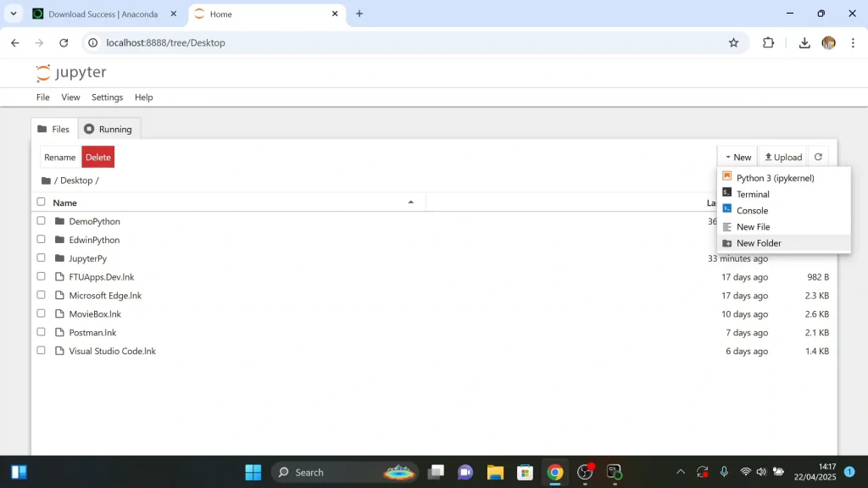Open the Chrome profile avatar

point(829,42)
